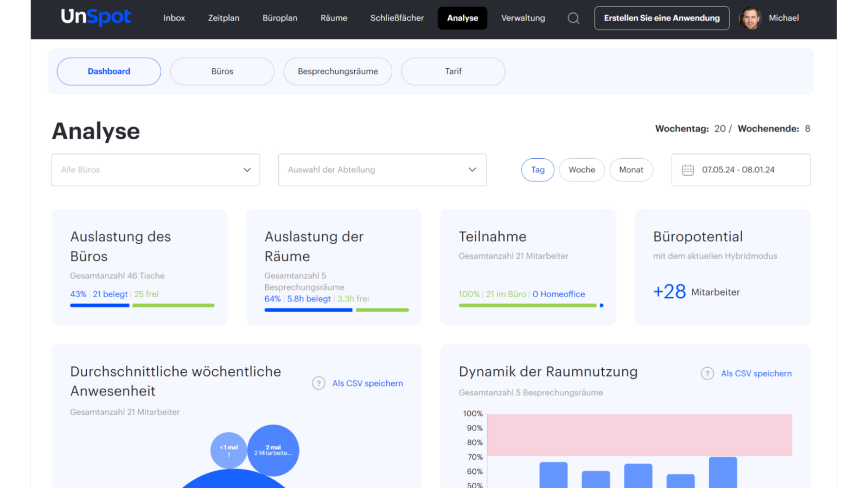Image resolution: width=868 pixels, height=488 pixels.
Task: Open date range field 07.05.24 - 08.01.24
Action: click(741, 170)
